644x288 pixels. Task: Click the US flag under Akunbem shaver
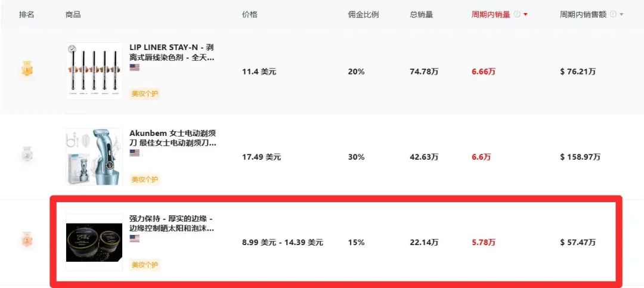tap(134, 153)
